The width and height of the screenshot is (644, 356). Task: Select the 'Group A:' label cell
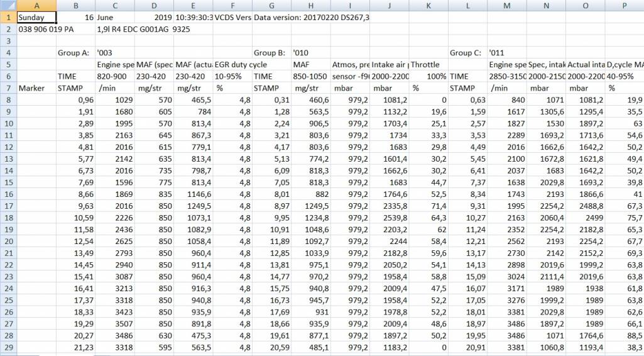pyautogui.click(x=75, y=53)
